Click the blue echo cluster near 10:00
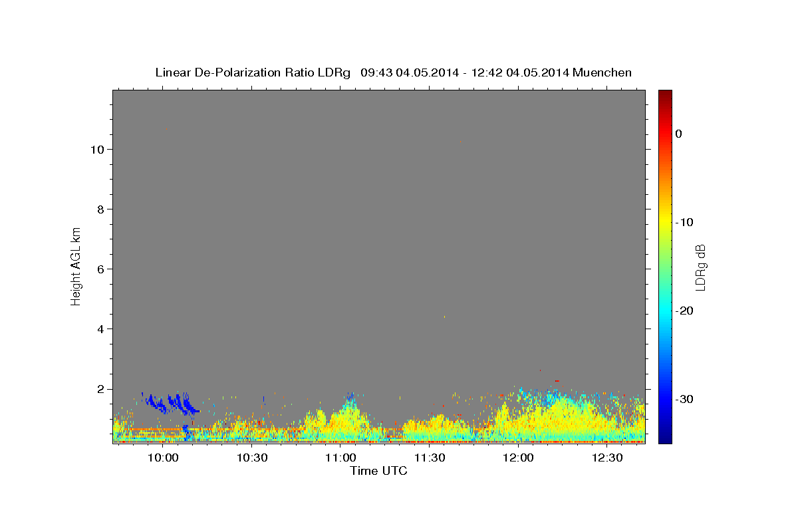Screen dimensions: 798x532 tap(172, 402)
